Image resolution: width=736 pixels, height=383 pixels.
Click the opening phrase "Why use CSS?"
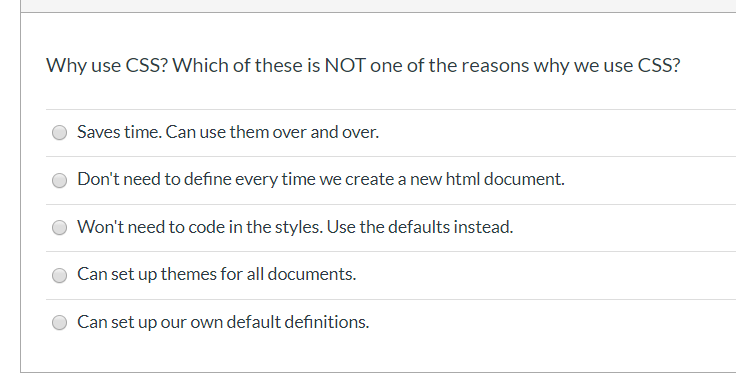coord(107,65)
